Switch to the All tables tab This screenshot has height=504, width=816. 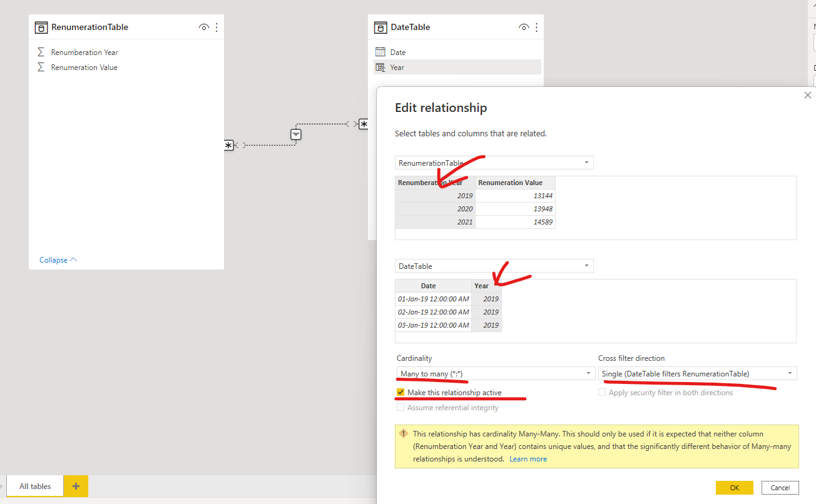(x=35, y=486)
